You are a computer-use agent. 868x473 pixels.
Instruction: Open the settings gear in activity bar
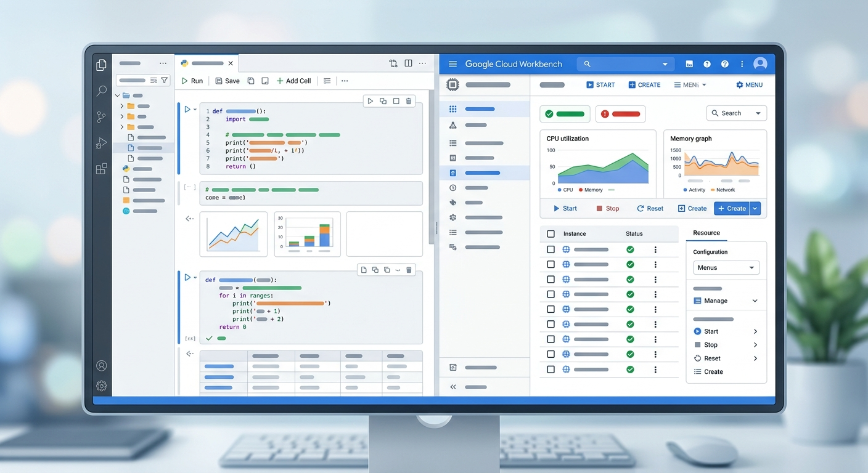tap(101, 386)
